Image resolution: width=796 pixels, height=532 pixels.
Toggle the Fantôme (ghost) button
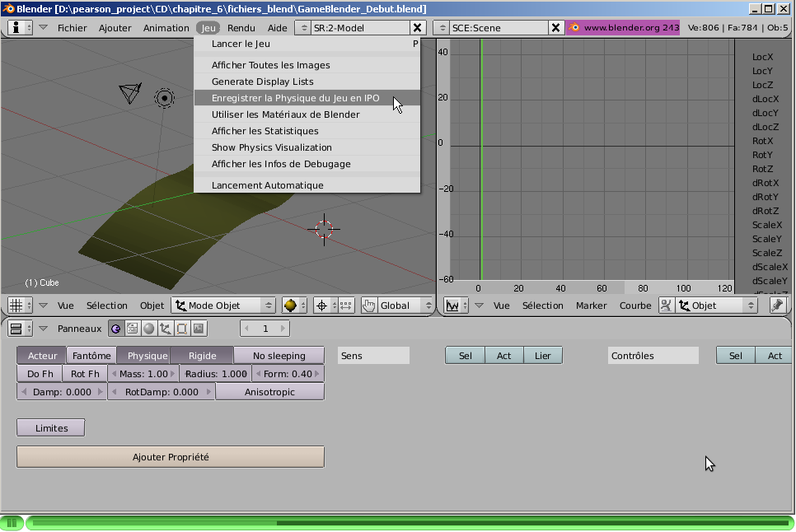[x=91, y=356]
